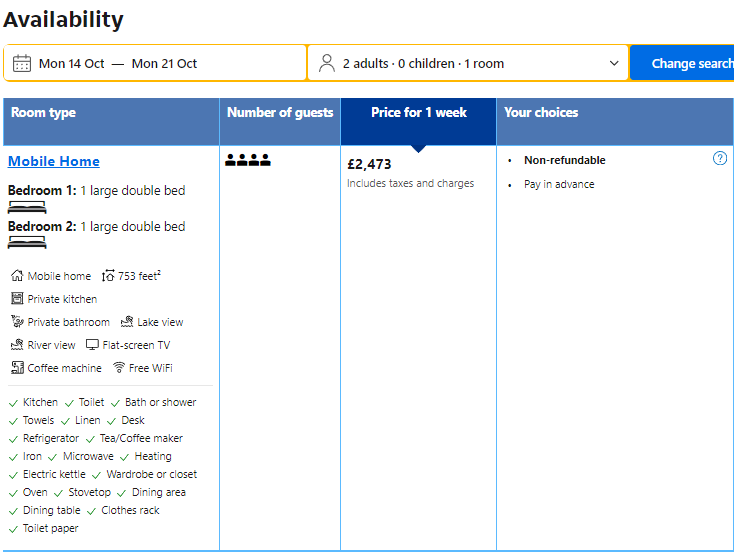Viewport: 734px width, 552px height.
Task: Click the Your choices column header
Action: (541, 113)
